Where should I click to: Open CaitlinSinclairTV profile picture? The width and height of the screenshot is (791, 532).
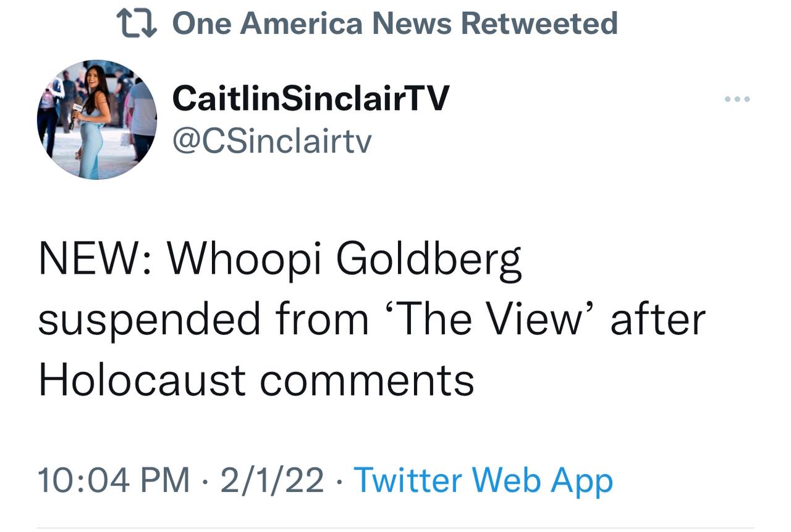point(97,119)
